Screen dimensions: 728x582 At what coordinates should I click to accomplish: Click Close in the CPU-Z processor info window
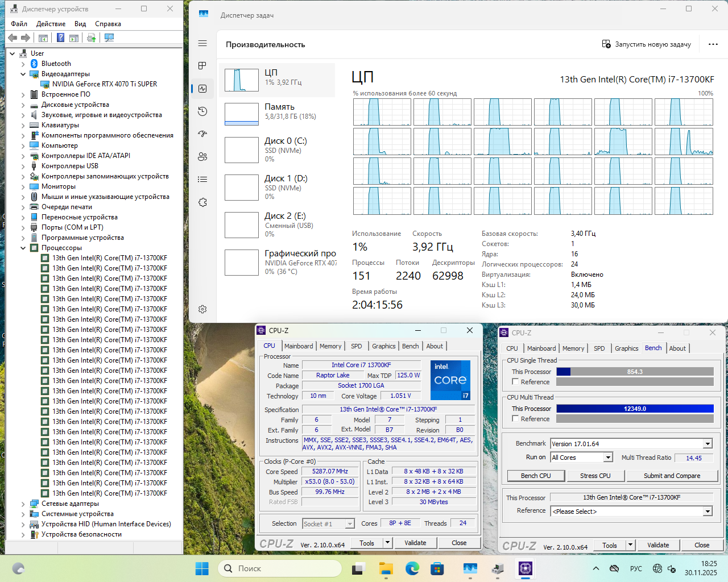point(459,543)
